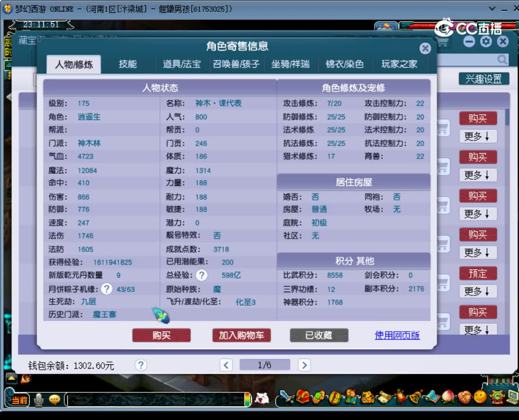Switch to the 玩家之家 tab
Screen dimensions: 519x420
[x=399, y=64]
